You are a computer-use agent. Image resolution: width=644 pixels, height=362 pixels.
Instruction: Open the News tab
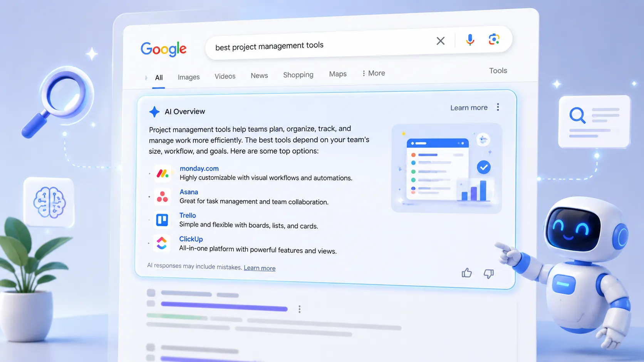(x=259, y=75)
